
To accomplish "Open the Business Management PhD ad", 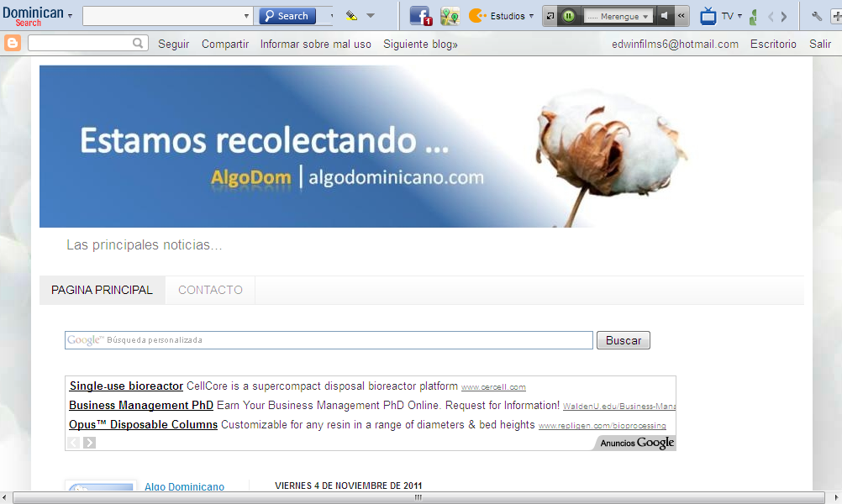I will [x=141, y=405].
